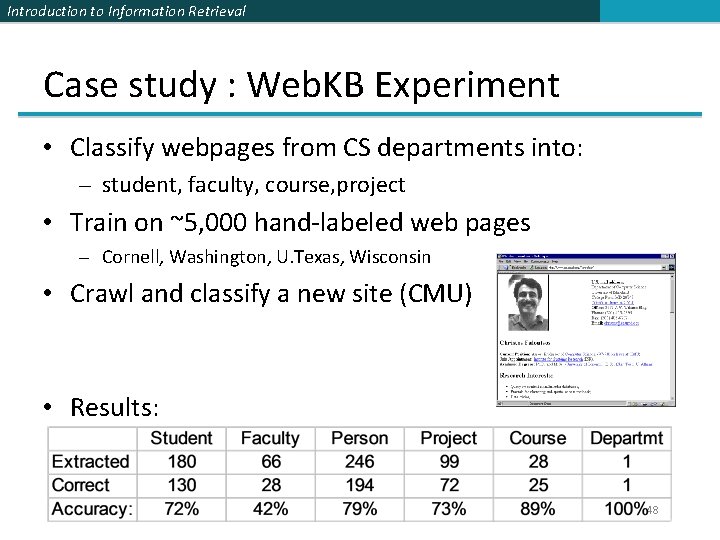The width and height of the screenshot is (720, 540).
Task: Click the slide page number '48'
Action: [652, 510]
